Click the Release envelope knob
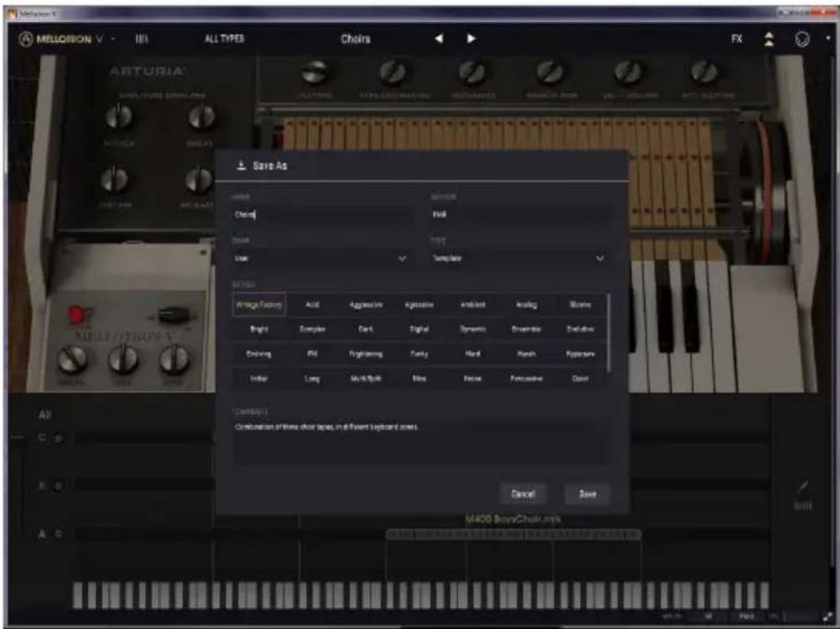The height and width of the screenshot is (629, 840). tap(198, 179)
